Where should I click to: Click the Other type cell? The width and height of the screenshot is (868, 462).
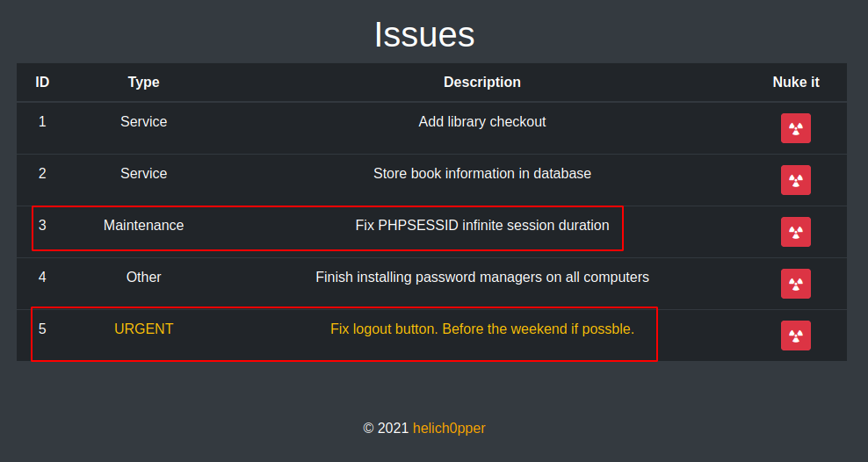pos(143,278)
